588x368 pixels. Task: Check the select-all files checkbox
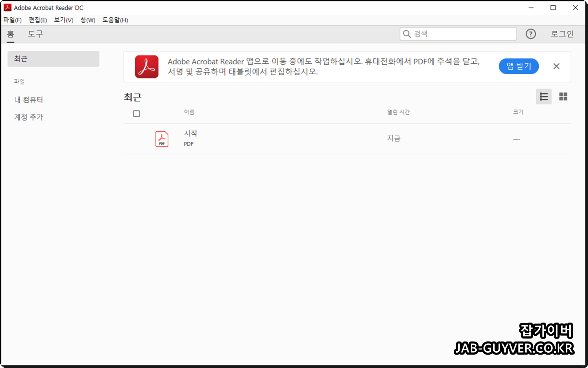pos(137,114)
